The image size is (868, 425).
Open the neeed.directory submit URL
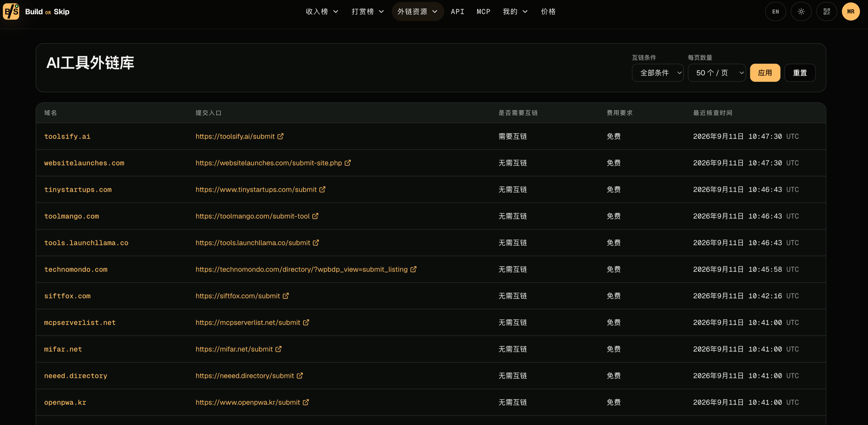pos(245,375)
